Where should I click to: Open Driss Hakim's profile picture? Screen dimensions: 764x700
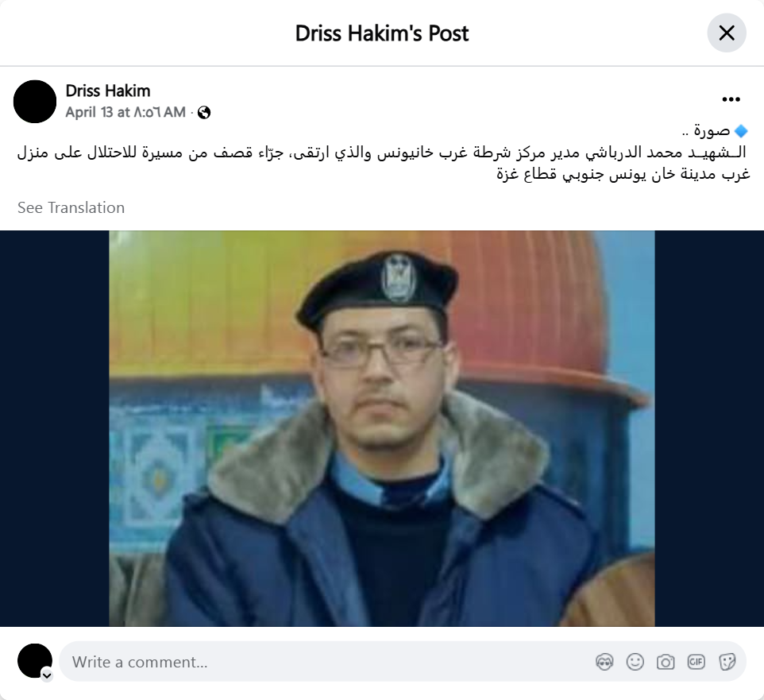pyautogui.click(x=35, y=102)
